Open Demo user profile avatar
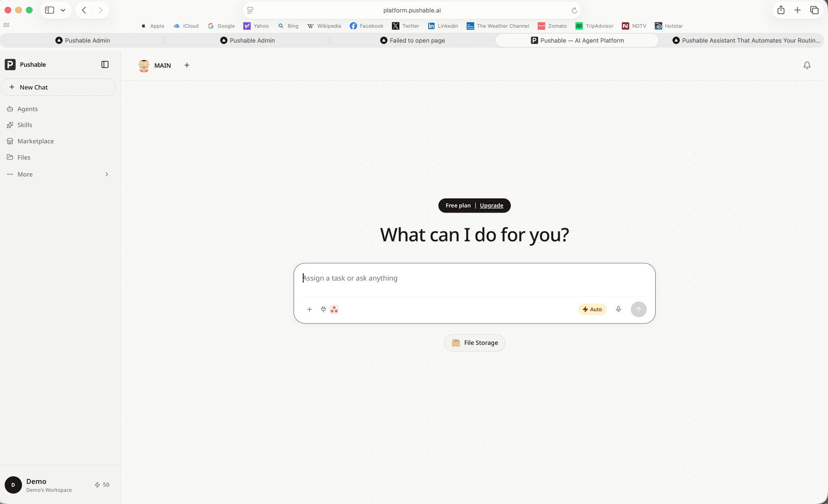This screenshot has height=504, width=828. pyautogui.click(x=13, y=485)
